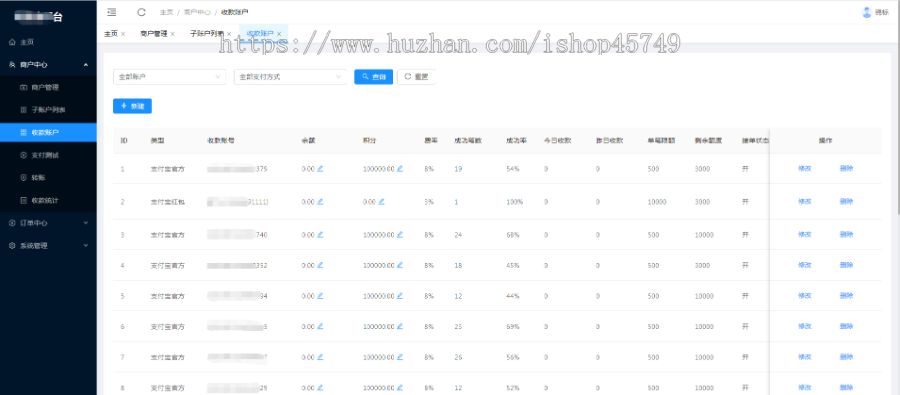
Task: Edit points pencil icon in row ID 4
Action: pos(400,265)
